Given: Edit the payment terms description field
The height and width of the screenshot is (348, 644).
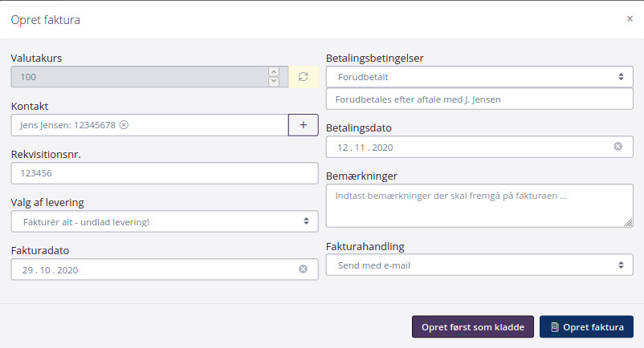Looking at the screenshot, I should click(x=479, y=99).
